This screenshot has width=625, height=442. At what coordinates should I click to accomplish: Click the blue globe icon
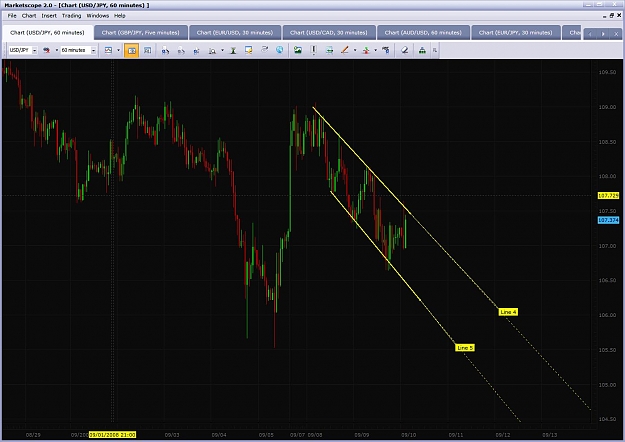pyautogui.click(x=280, y=50)
